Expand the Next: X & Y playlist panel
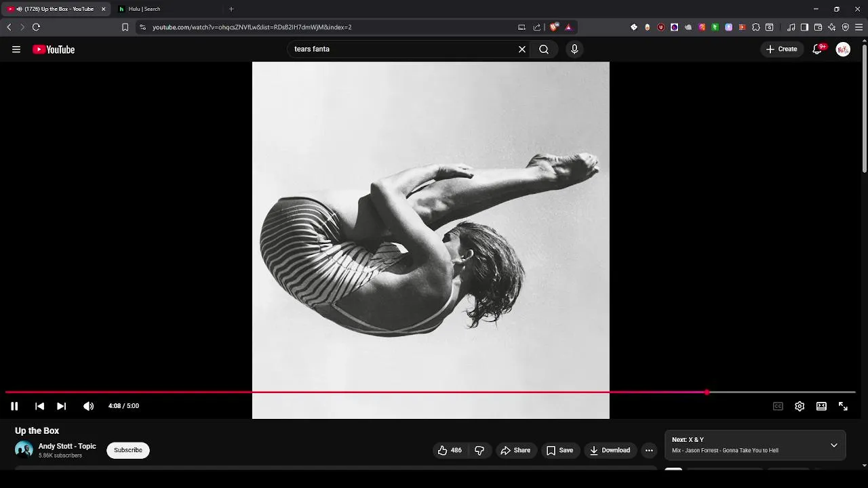This screenshot has width=868, height=488. tap(834, 445)
